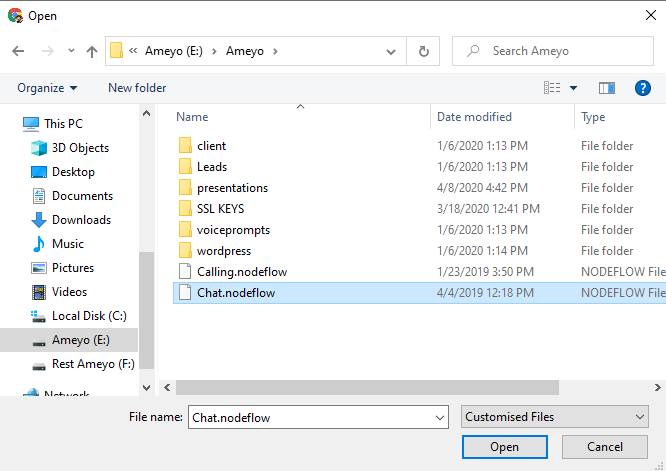666x471 pixels.
Task: Open help with question mark icon
Action: pos(643,88)
